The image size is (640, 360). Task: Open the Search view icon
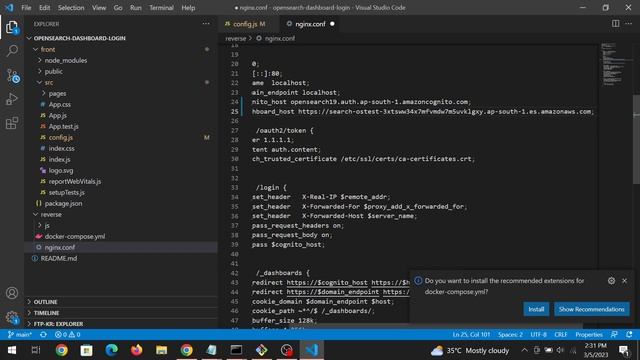(12, 51)
